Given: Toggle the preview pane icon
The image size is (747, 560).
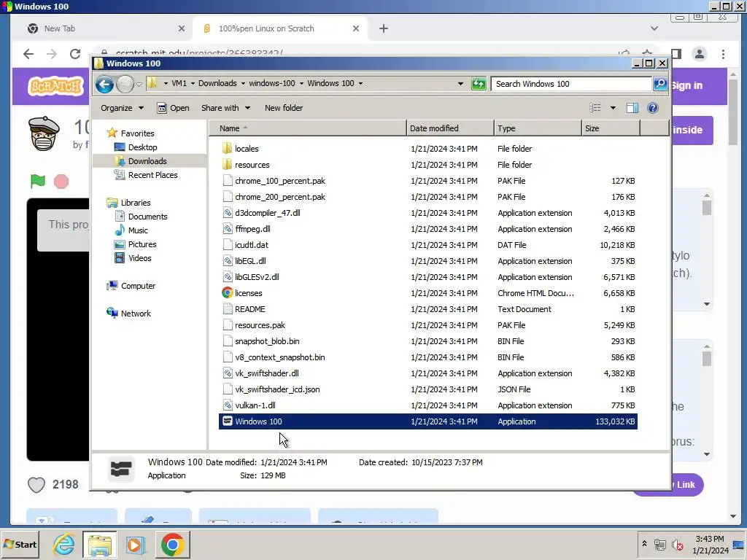Looking at the screenshot, I should point(632,108).
